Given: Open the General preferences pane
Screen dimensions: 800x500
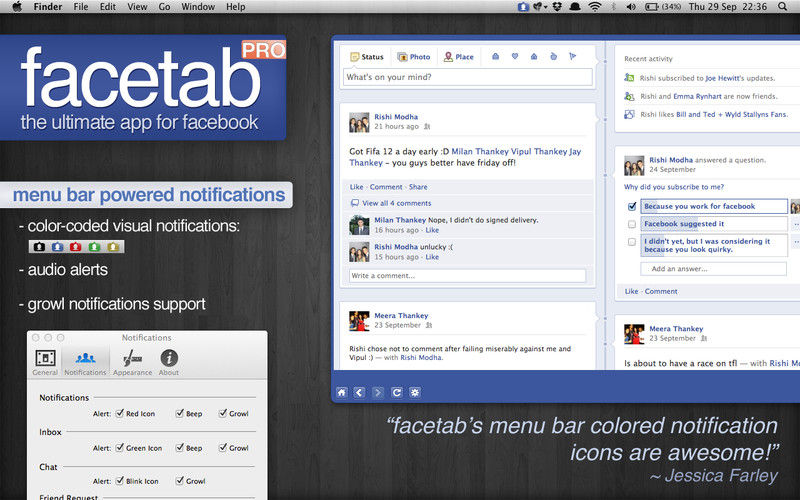Looking at the screenshot, I should tap(45, 363).
